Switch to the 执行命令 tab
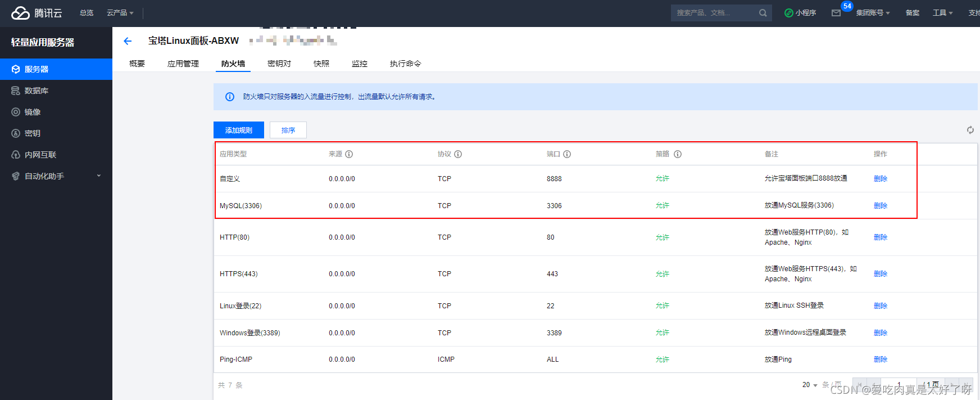The image size is (980, 400). click(x=405, y=64)
